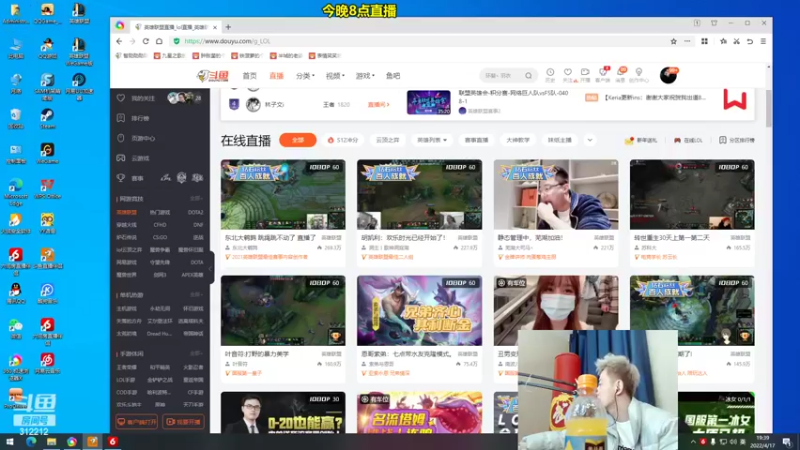This screenshot has width=800, height=450.
Task: Expand 全部 beside 单机热游 sidebar section
Action: [x=196, y=294]
